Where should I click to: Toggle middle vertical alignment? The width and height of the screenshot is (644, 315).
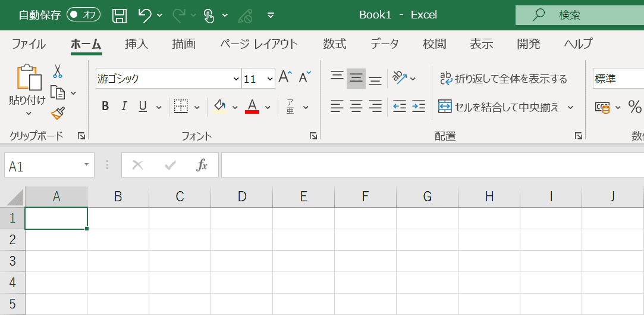click(356, 78)
